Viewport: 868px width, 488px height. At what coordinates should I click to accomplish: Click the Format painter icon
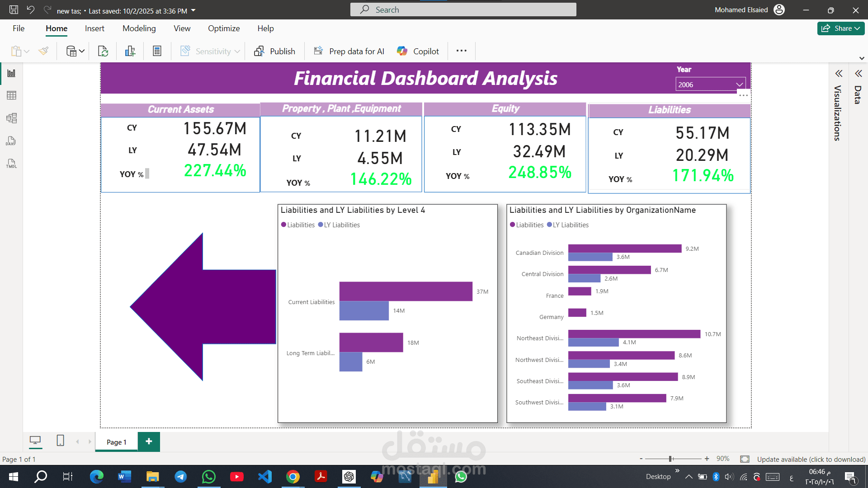click(x=43, y=51)
